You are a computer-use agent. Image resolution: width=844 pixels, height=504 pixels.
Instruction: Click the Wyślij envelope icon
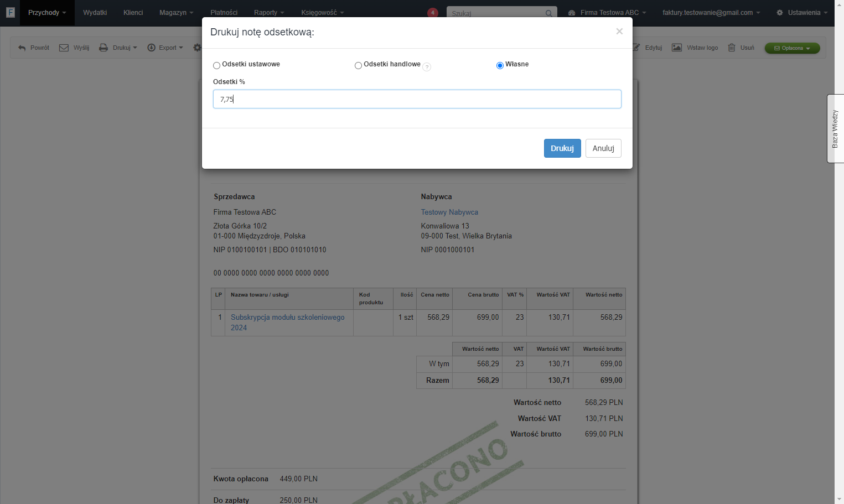pyautogui.click(x=64, y=48)
